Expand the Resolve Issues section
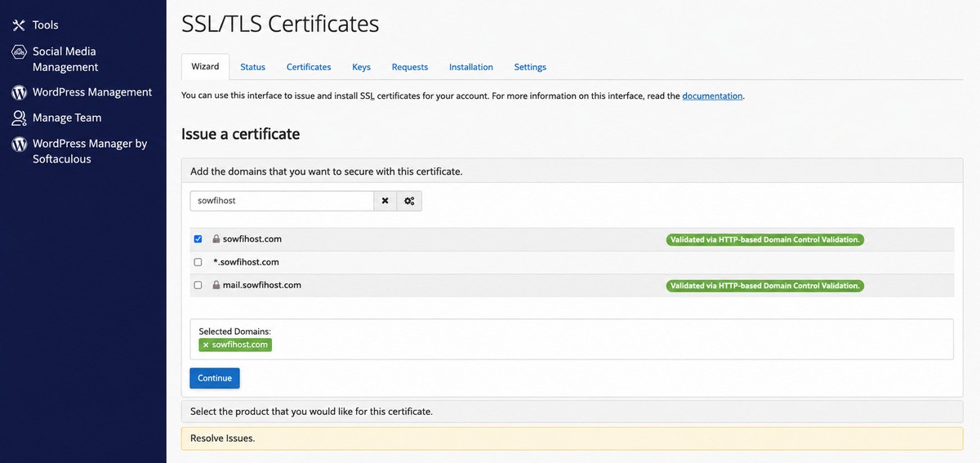Screen dimensions: 980x463 (x=572, y=439)
